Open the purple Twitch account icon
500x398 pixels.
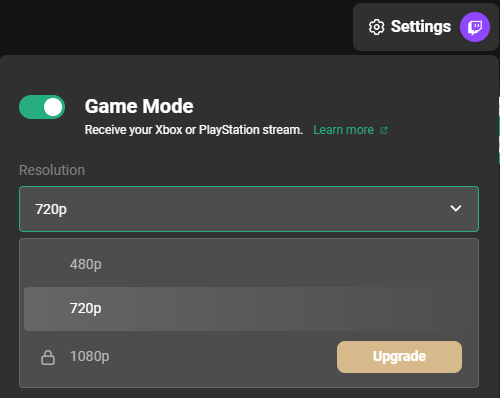pyautogui.click(x=475, y=27)
